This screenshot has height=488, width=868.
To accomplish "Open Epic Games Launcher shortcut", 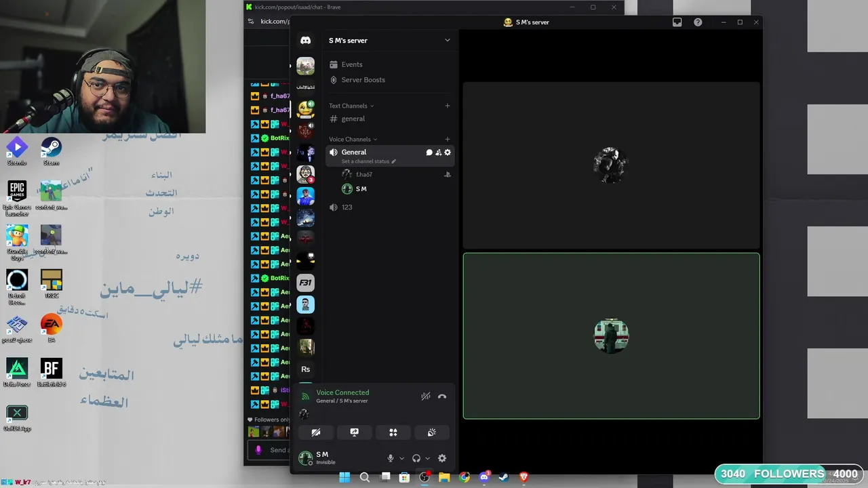I will (17, 199).
